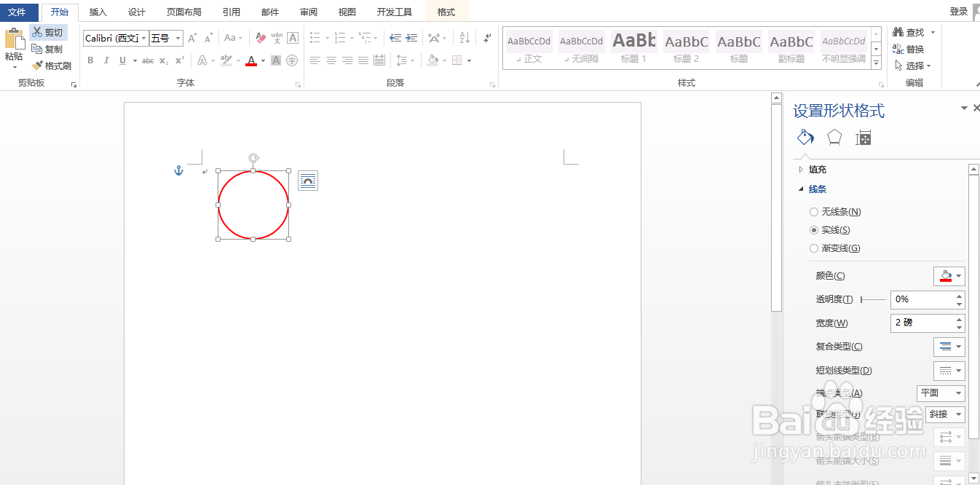Image resolution: width=980 pixels, height=485 pixels.
Task: Apply underline formatting
Action: click(x=122, y=60)
